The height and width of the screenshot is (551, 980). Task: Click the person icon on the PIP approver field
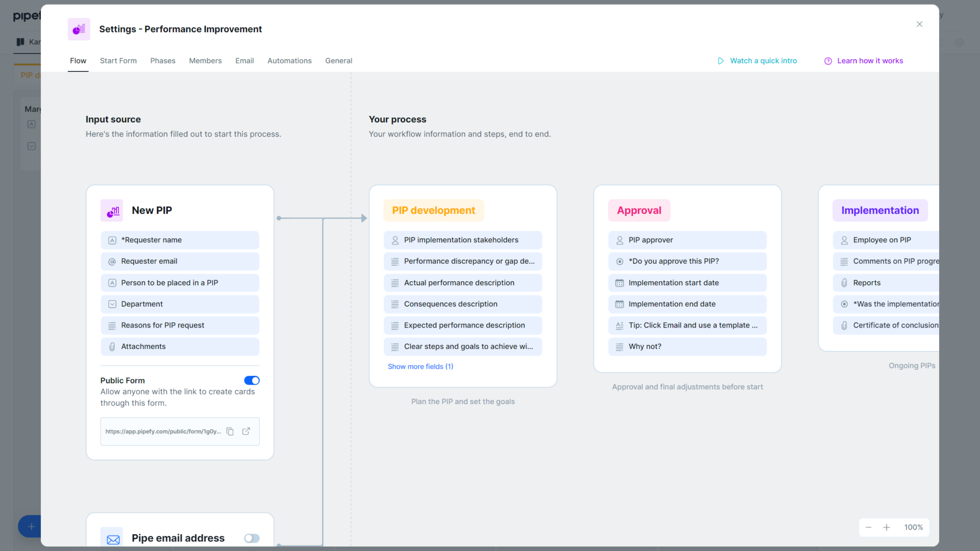point(619,240)
